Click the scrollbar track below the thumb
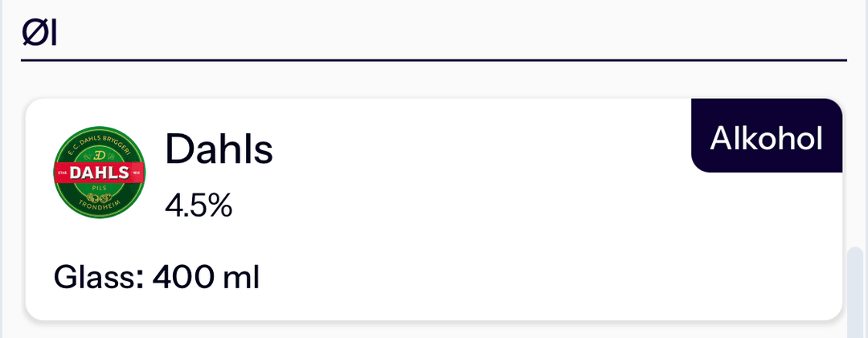This screenshot has width=868, height=338. (x=855, y=329)
